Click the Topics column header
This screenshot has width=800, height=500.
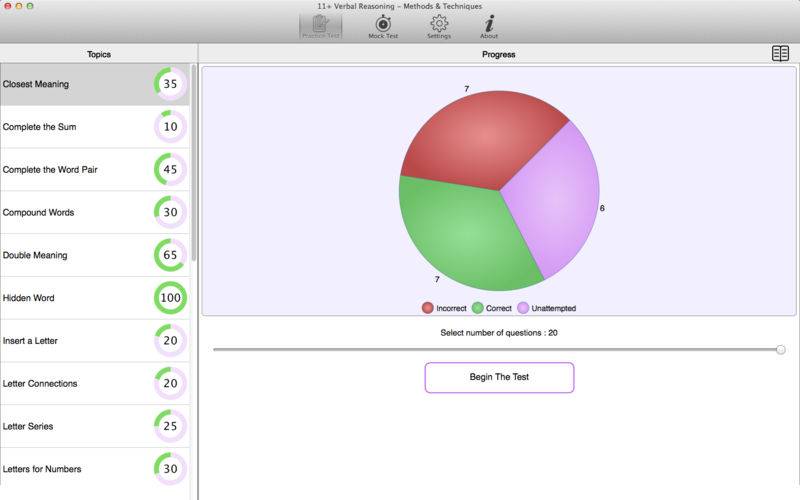[98, 54]
